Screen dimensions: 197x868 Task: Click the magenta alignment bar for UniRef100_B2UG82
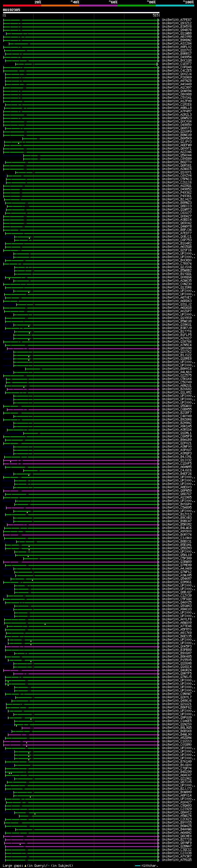click(x=82, y=389)
